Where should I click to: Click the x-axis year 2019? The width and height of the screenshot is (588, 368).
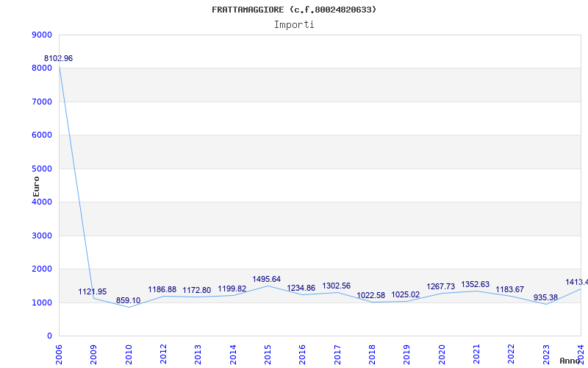pyautogui.click(x=407, y=355)
